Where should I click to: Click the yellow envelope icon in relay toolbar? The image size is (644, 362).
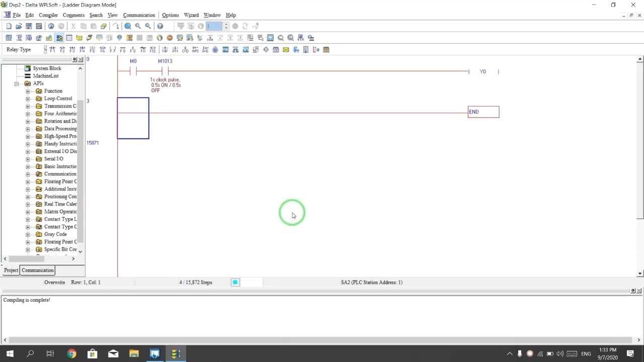286,49
